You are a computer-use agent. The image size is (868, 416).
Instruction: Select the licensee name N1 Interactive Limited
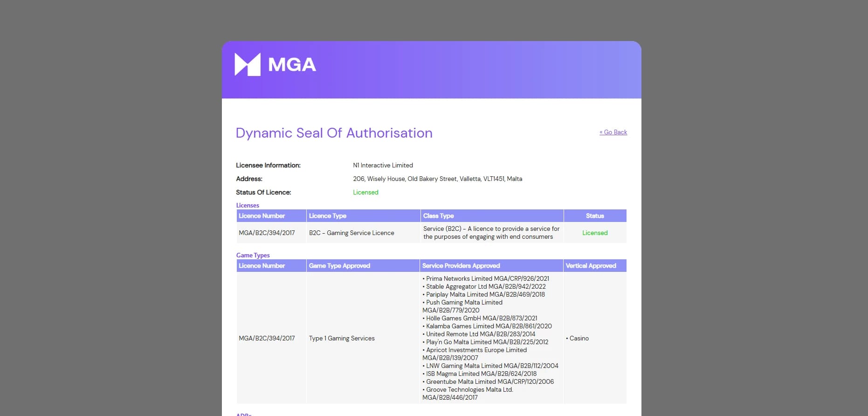tap(383, 165)
